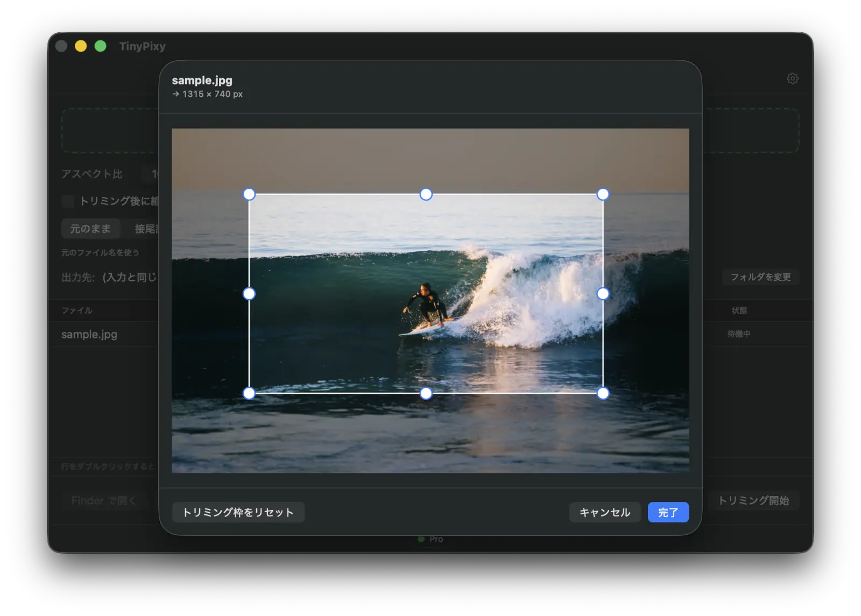This screenshot has height=616, width=861.
Task: Click the 完了 (Done) button
Action: 668,512
